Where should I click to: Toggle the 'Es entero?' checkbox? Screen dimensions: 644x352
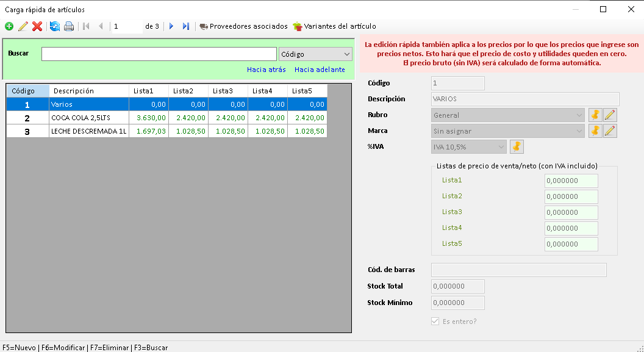coord(435,321)
